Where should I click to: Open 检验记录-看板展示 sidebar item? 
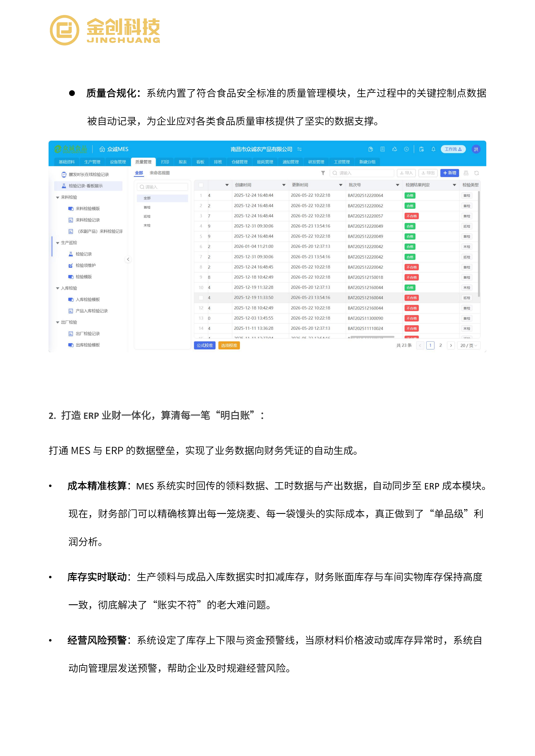pos(88,186)
